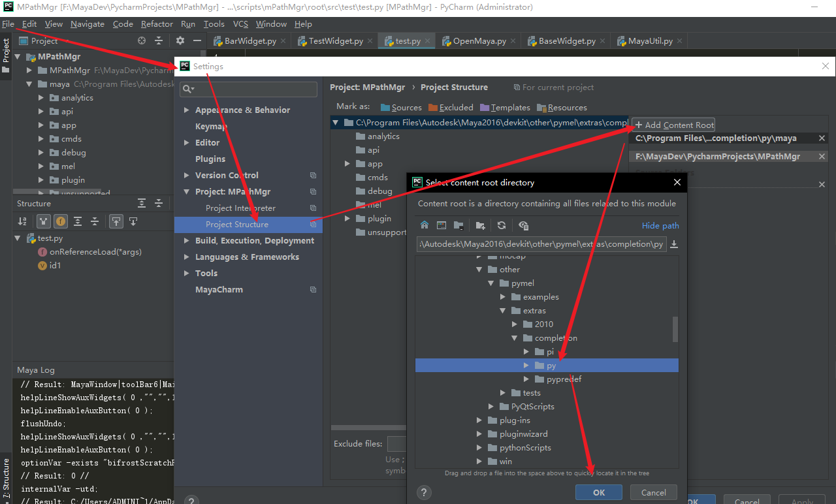Viewport: 836px width, 504px height.
Task: Remove content root ending in py\maya
Action: [x=822, y=138]
